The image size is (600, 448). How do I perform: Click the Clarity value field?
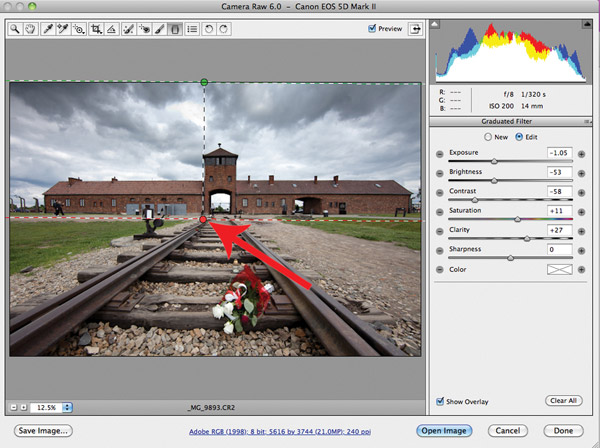560,230
